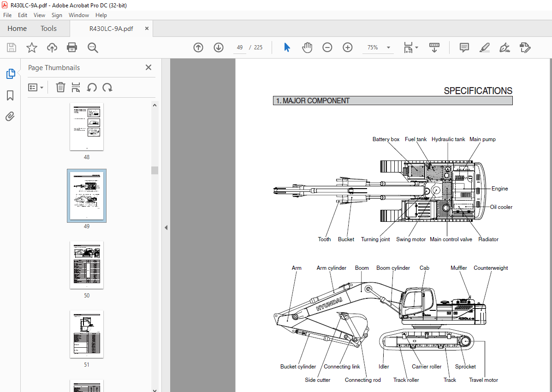
Task: Click the 'Swing motor' diagram label
Action: [411, 239]
